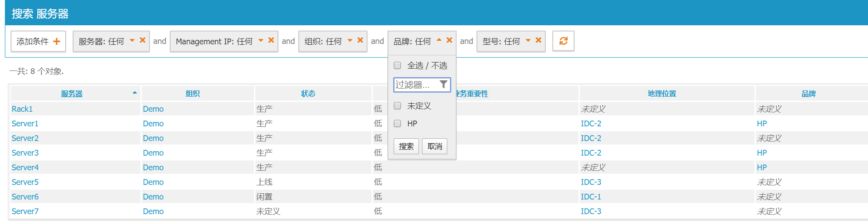This screenshot has width=868, height=223.
Task: Remove the 型号 filter condition
Action: coord(538,40)
